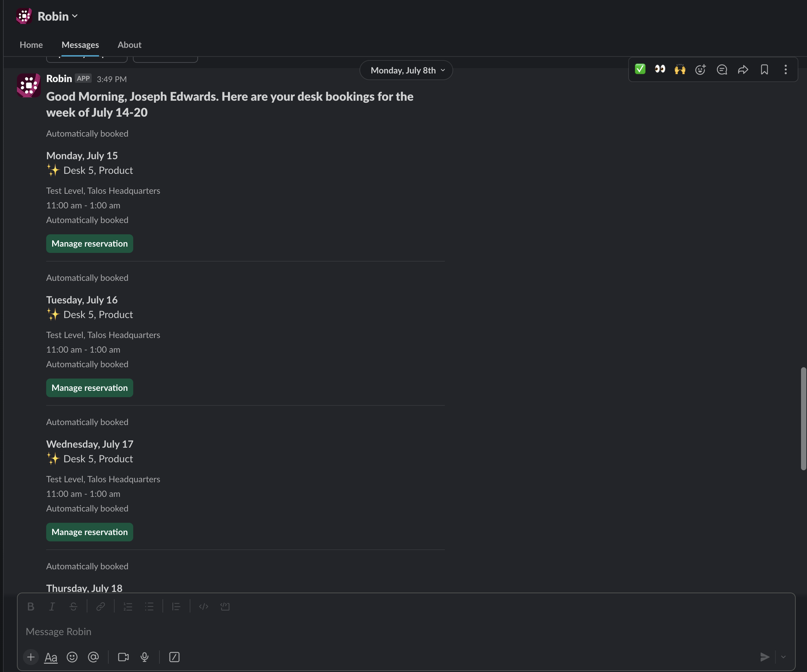Screen dimensions: 807x672
Task: Click the message list scrollbar thumb
Action: click(x=803, y=418)
